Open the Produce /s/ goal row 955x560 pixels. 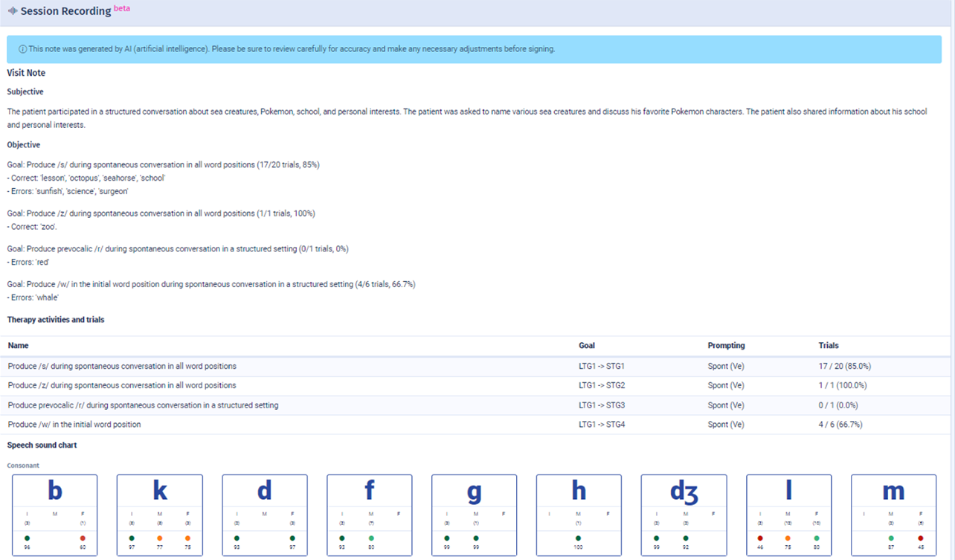tap(121, 366)
